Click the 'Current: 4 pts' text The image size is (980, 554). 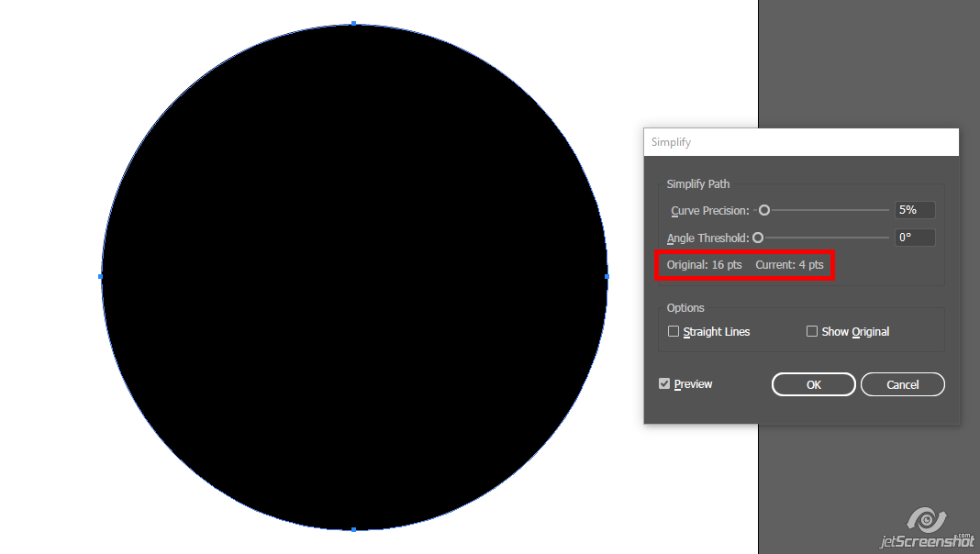pos(789,265)
